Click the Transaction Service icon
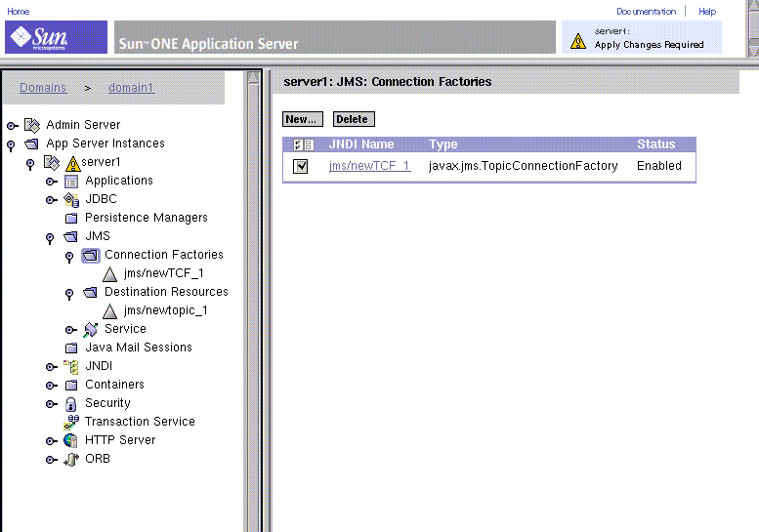 click(71, 423)
